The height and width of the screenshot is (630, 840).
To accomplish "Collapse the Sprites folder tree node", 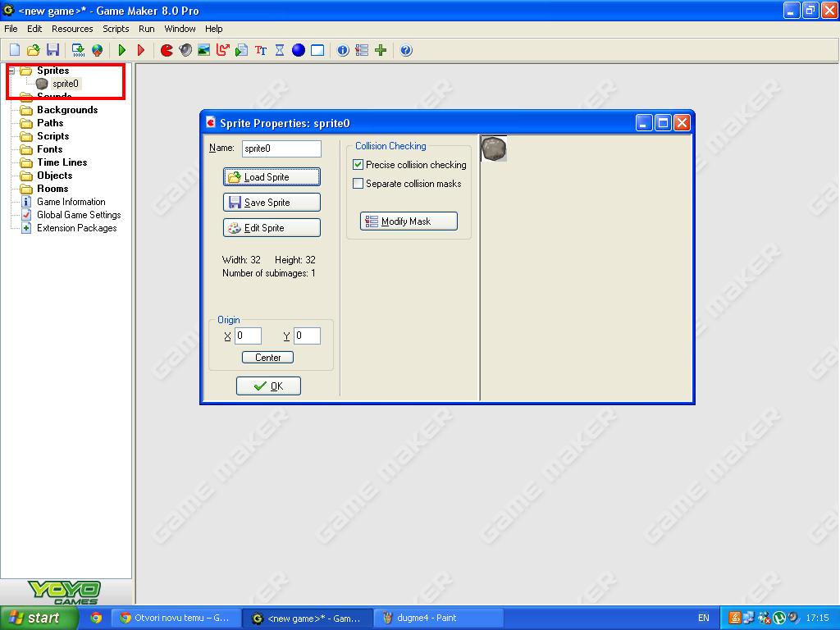I will [x=11, y=71].
